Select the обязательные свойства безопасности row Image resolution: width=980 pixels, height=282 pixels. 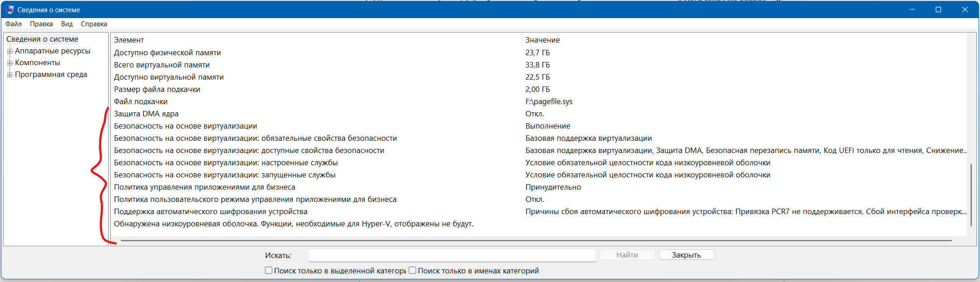click(x=538, y=138)
